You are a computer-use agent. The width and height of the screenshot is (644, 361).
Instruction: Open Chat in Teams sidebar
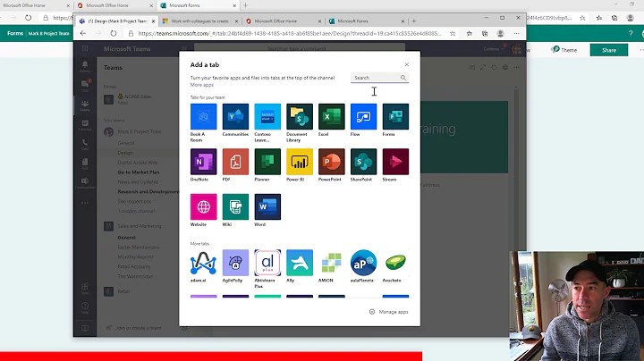coord(85,85)
